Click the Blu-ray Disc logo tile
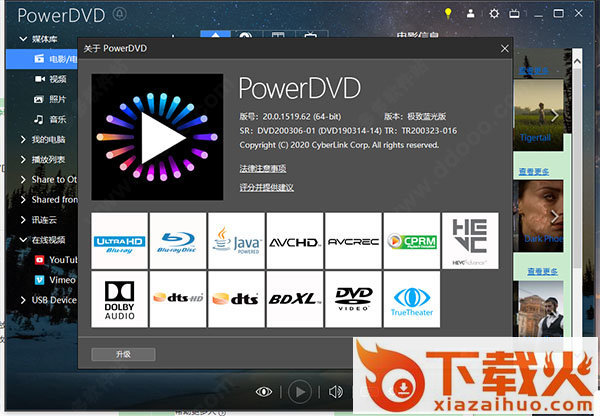 click(178, 241)
